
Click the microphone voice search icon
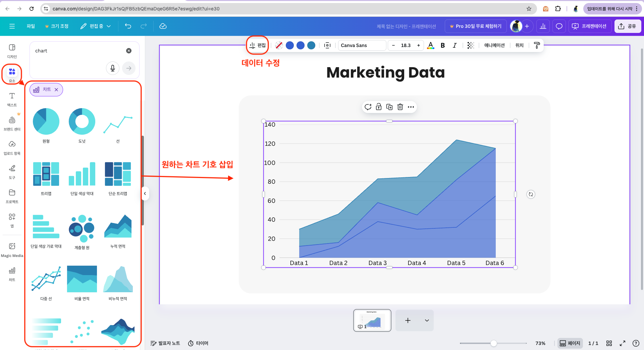pos(113,68)
